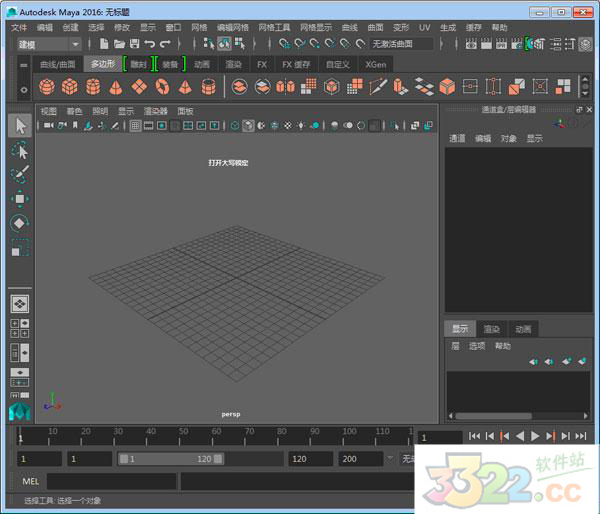The width and height of the screenshot is (600, 514).
Task: Pick the Paint selection brush tool
Action: tap(20, 174)
